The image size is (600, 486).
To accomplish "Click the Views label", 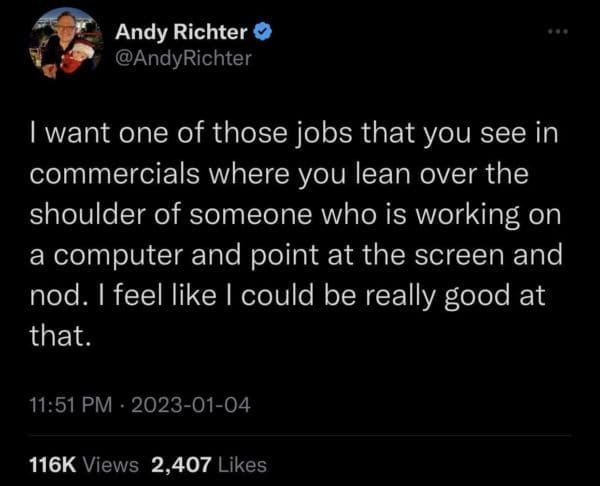I will click(x=111, y=464).
